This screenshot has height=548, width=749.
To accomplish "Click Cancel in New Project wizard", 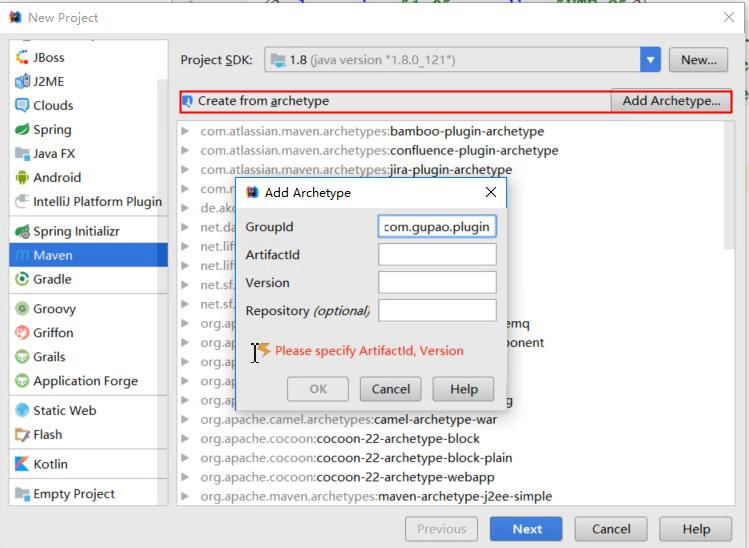I will pos(611,529).
